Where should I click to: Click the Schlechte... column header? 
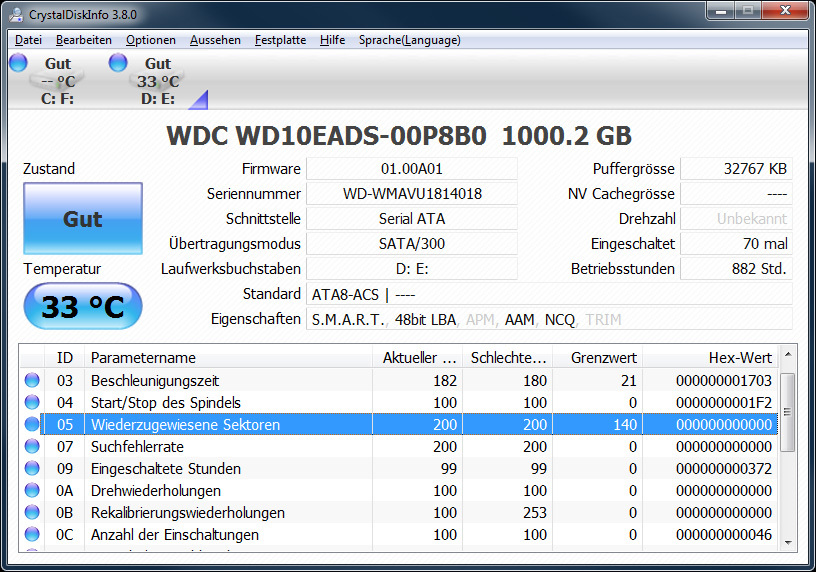507,358
